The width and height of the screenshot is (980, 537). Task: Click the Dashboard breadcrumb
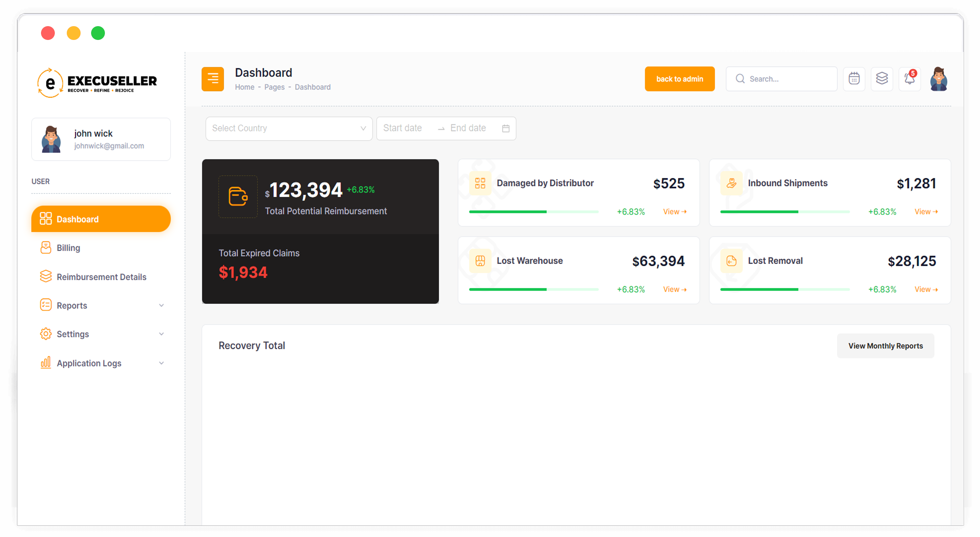click(x=313, y=87)
